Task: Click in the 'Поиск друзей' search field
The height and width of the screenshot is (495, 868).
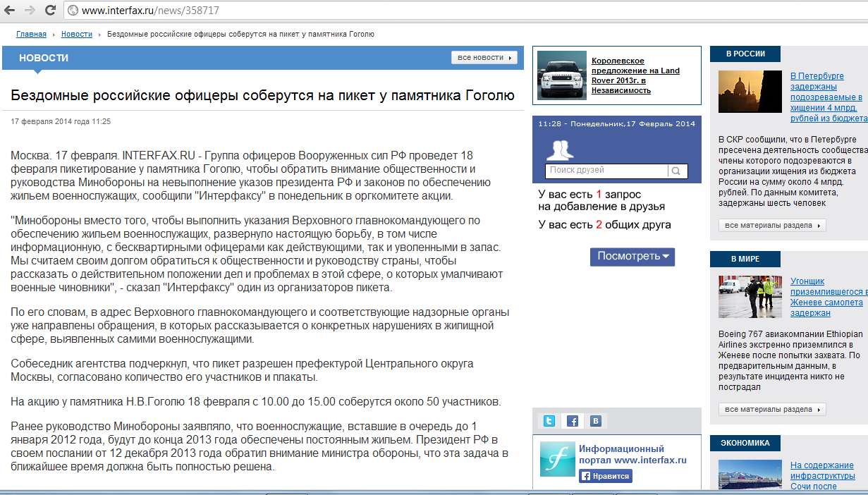Action: tap(606, 171)
